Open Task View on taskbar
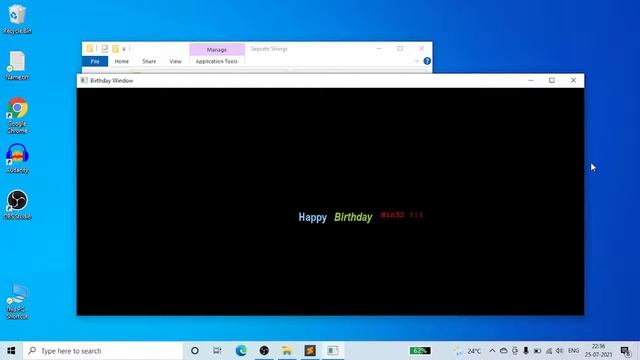Viewport: 640px width, 360px height. click(217, 351)
